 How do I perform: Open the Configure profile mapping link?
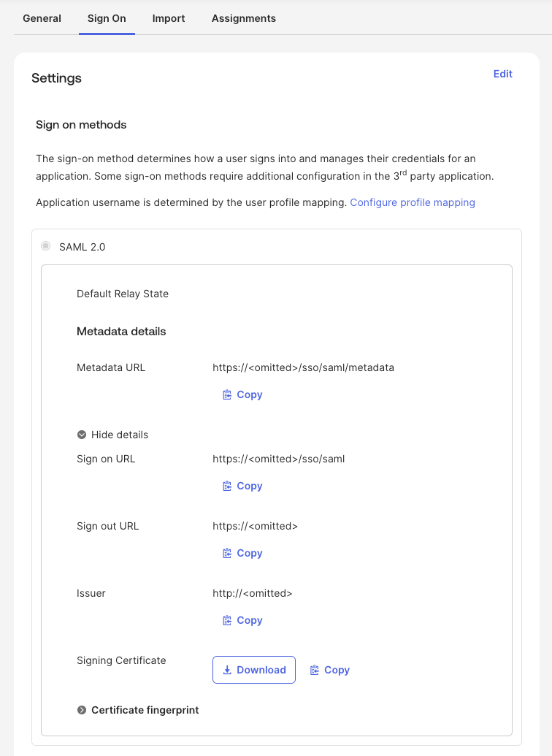pyautogui.click(x=413, y=202)
